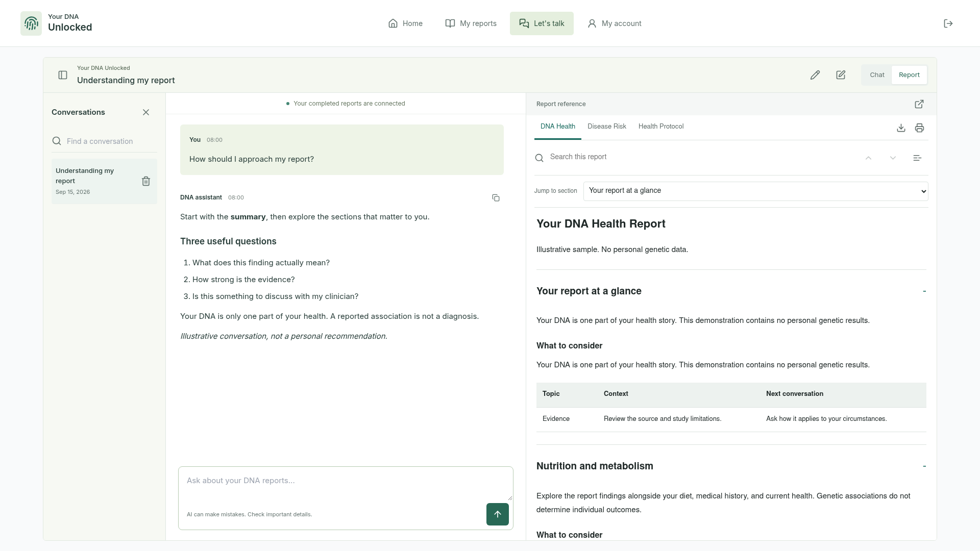The height and width of the screenshot is (551, 980).
Task: Click the Nutrition and metabolism heading
Action: (595, 466)
